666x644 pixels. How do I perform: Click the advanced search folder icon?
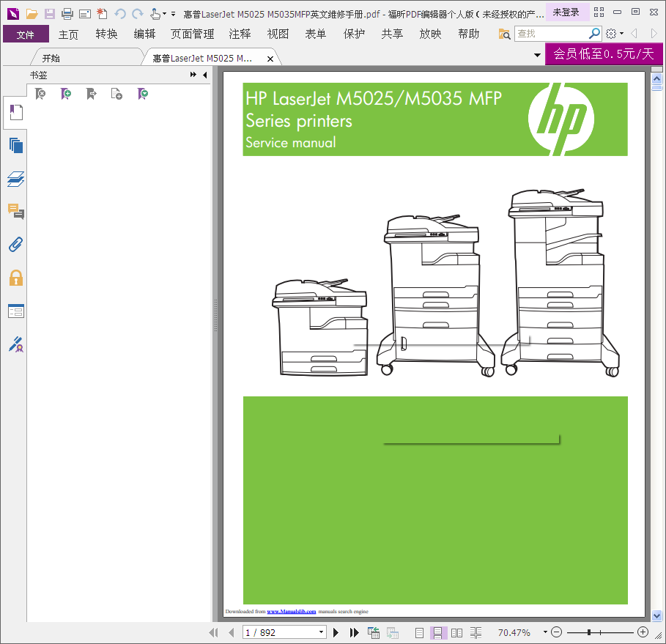[x=504, y=34]
